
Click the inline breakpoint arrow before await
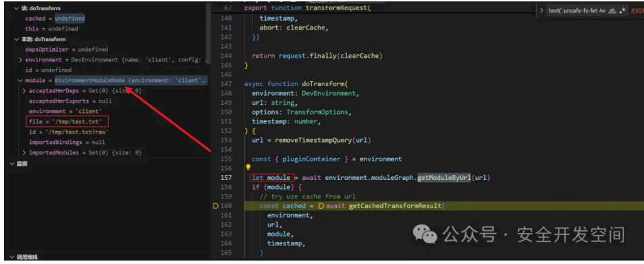(321, 205)
